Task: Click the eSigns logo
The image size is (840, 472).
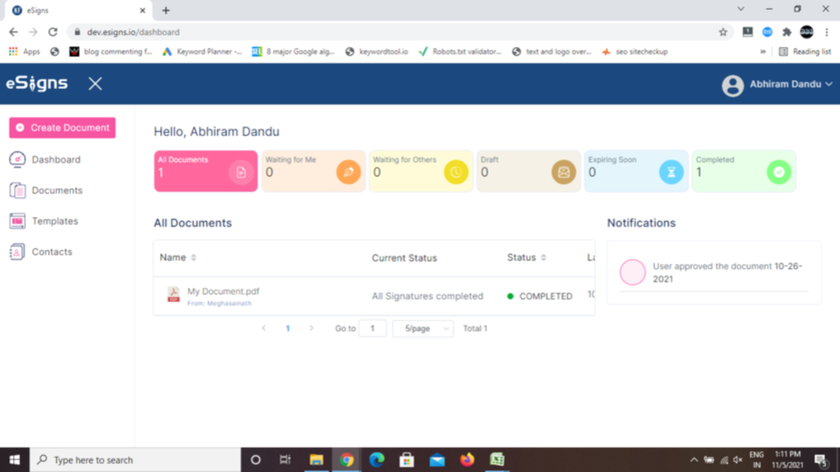Action: [36, 84]
